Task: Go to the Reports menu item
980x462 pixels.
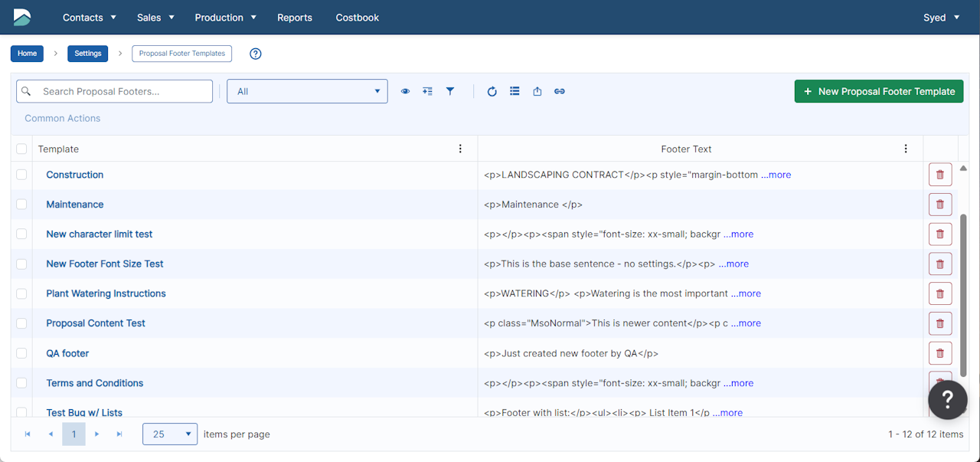Action: [x=295, y=18]
